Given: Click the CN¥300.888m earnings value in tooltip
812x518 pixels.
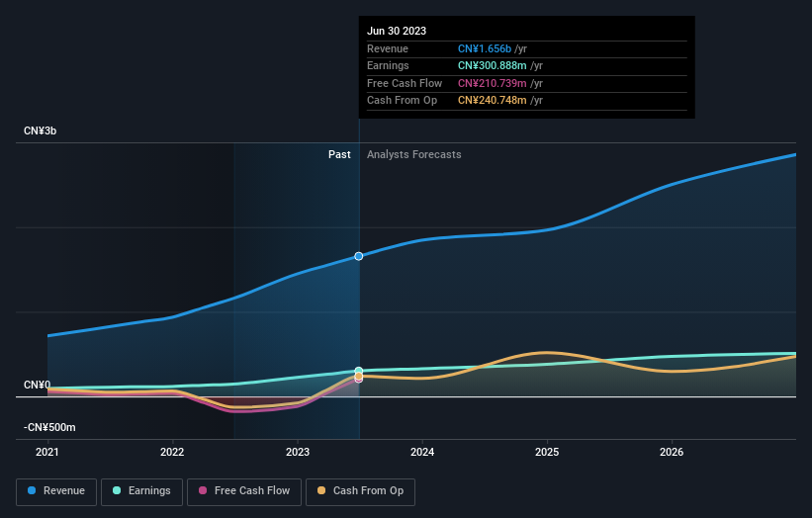Looking at the screenshot, I should [x=492, y=65].
